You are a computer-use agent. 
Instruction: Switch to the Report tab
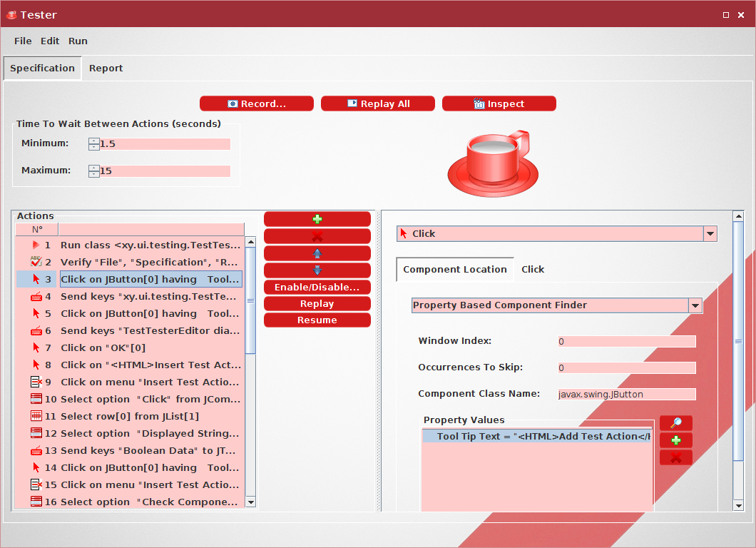(x=106, y=68)
